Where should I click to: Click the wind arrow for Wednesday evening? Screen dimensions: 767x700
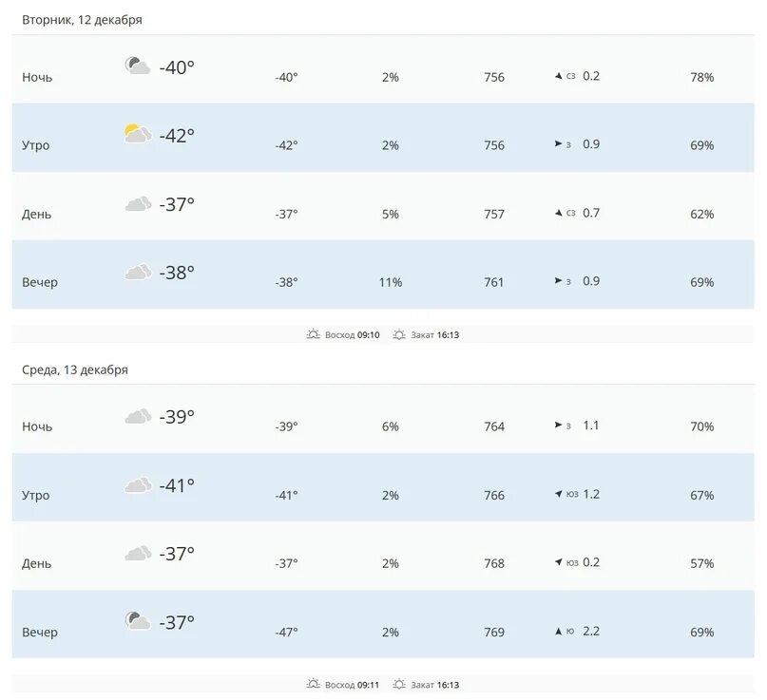[558, 631]
